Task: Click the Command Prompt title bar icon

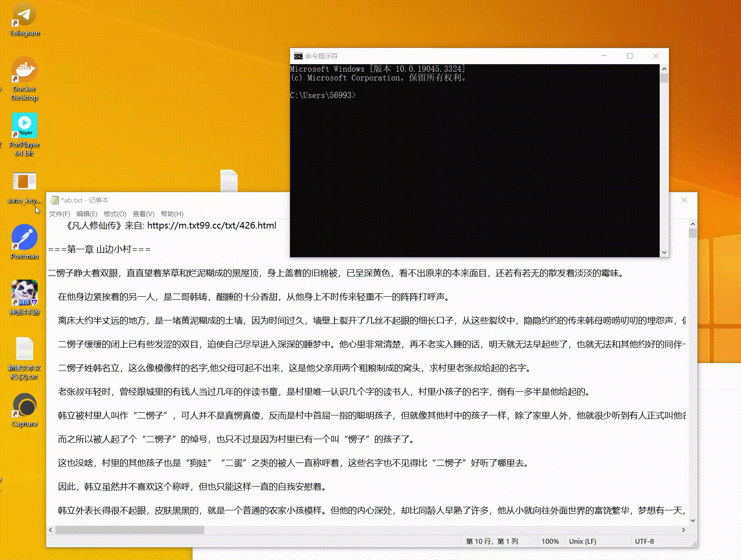Action: click(x=298, y=56)
